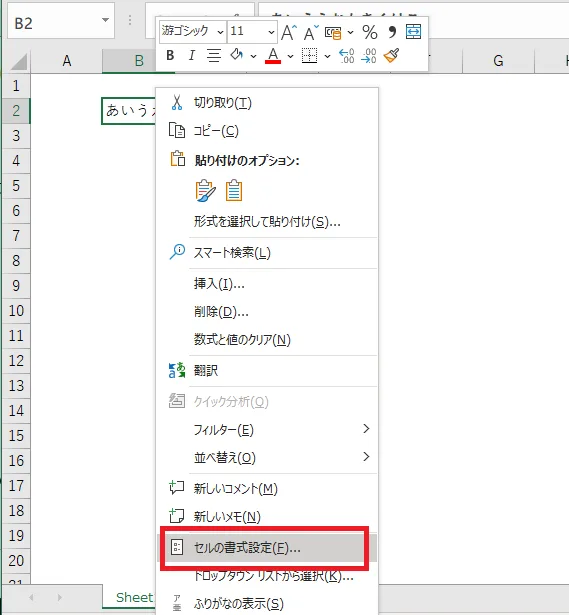
Task: Decrease decimal places
Action: pos(369,56)
